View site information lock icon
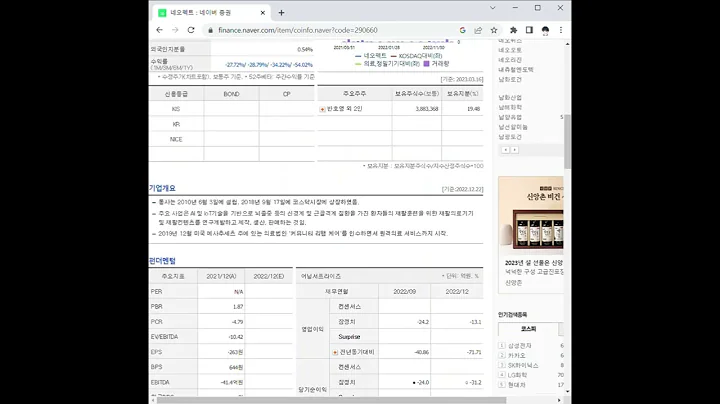Screen dimensions: 720x404 point(210,30)
